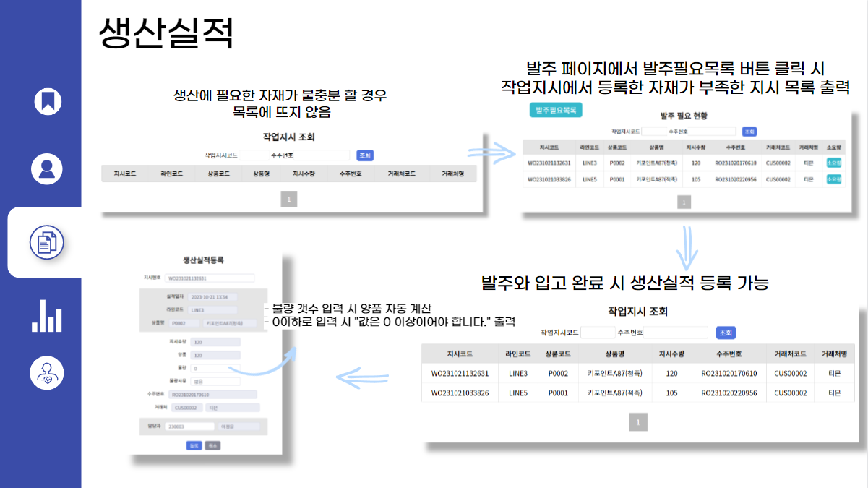The width and height of the screenshot is (868, 488).
Task: Select page 1 under 발주 필요 현황 table
Action: tap(684, 202)
